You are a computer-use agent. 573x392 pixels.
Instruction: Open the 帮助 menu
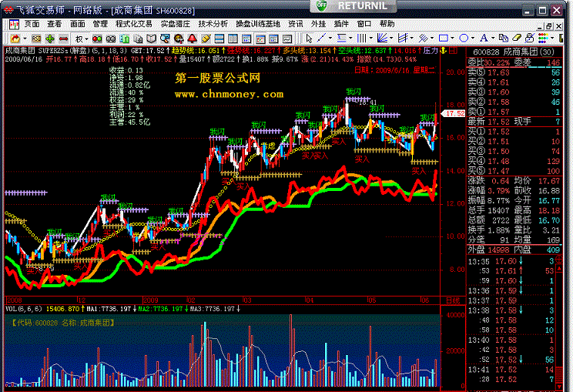click(387, 24)
